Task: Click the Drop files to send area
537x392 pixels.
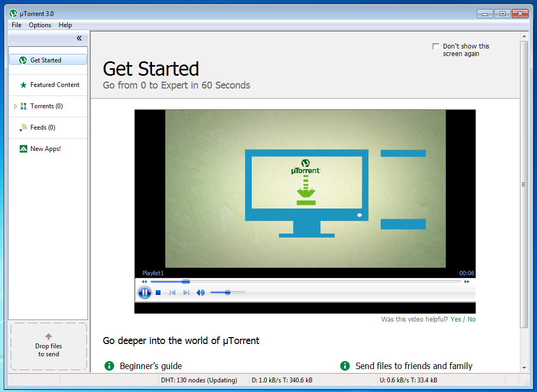Action: [49, 347]
